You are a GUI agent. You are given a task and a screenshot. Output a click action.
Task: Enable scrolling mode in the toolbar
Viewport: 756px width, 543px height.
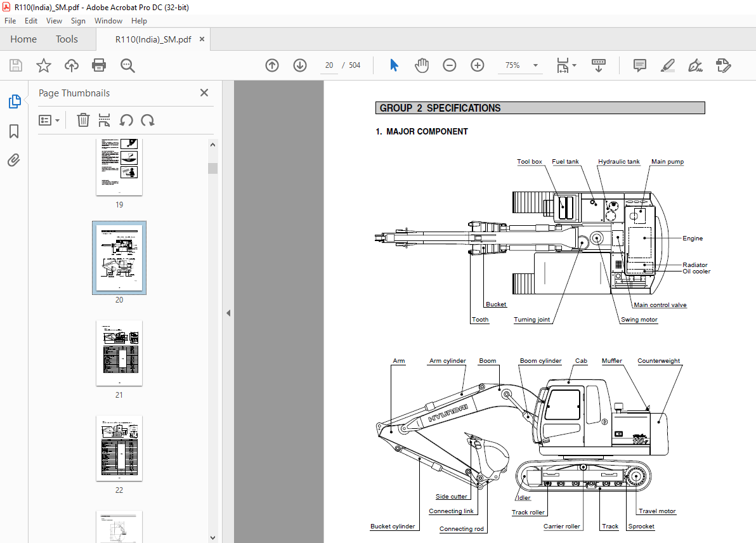pos(598,65)
